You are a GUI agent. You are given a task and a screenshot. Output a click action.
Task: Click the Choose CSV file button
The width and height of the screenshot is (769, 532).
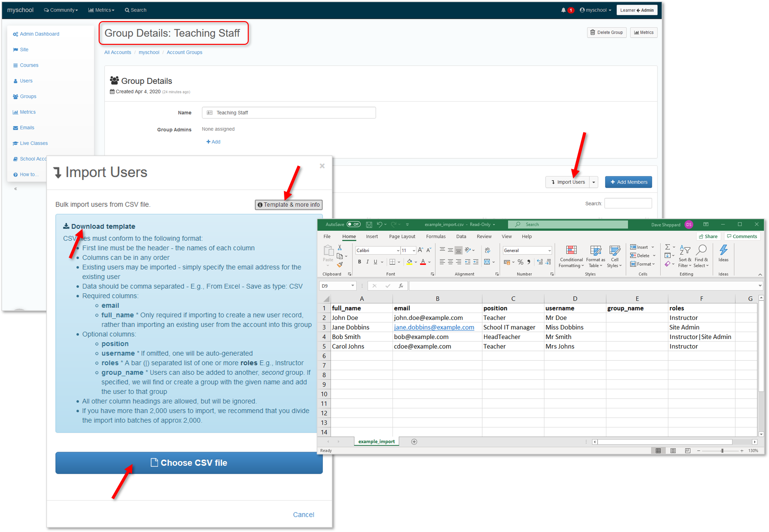point(189,463)
